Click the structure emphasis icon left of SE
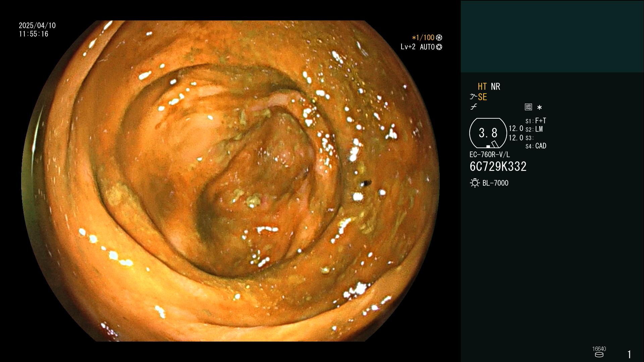This screenshot has width=644, height=362. pyautogui.click(x=473, y=97)
